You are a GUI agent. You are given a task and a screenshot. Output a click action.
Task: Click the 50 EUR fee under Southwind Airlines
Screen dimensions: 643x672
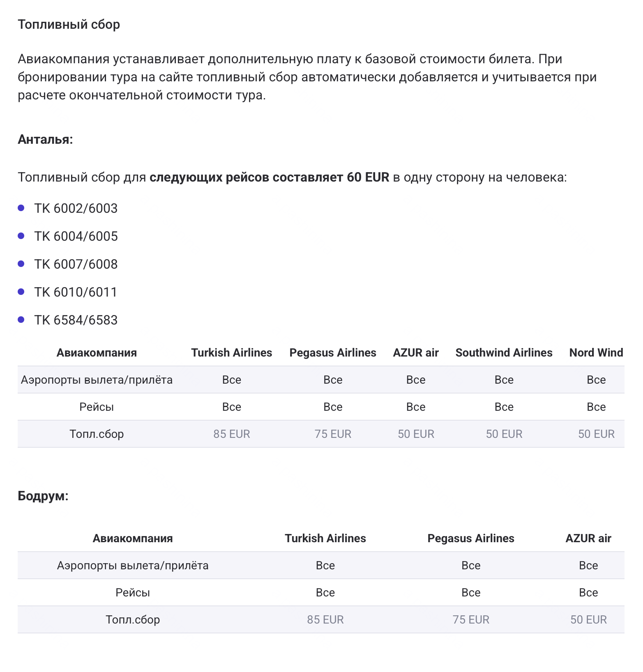click(x=504, y=434)
